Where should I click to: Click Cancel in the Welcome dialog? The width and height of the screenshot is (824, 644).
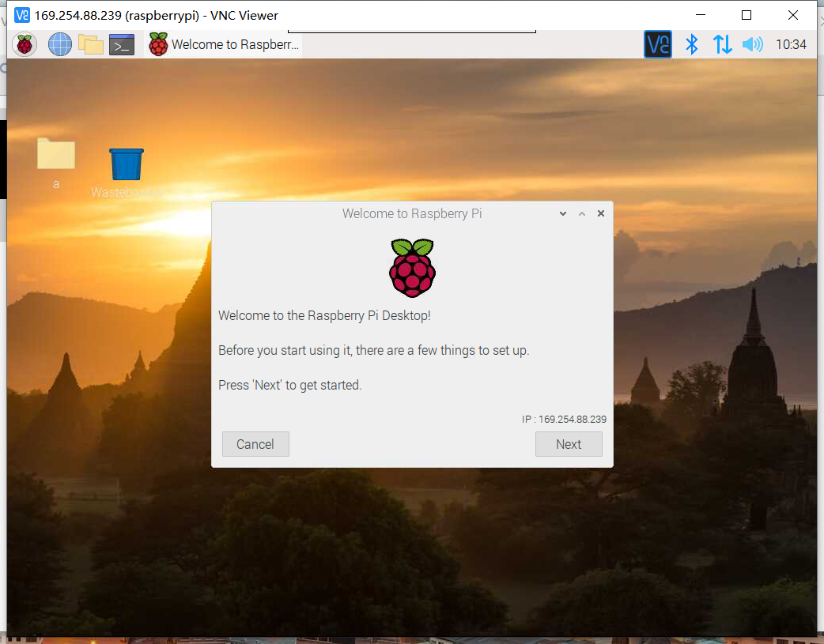(255, 444)
